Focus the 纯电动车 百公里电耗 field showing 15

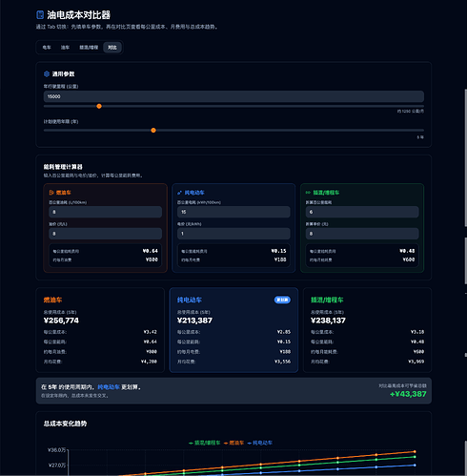click(233, 212)
